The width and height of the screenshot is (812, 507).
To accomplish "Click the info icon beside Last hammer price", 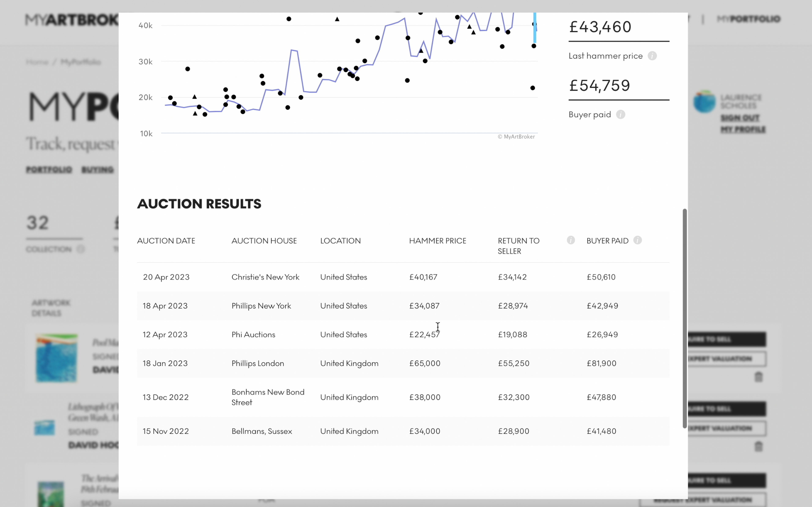I will [x=652, y=56].
